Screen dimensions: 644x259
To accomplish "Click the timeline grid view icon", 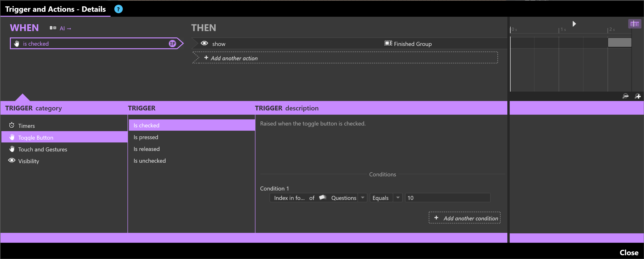I will 634,24.
